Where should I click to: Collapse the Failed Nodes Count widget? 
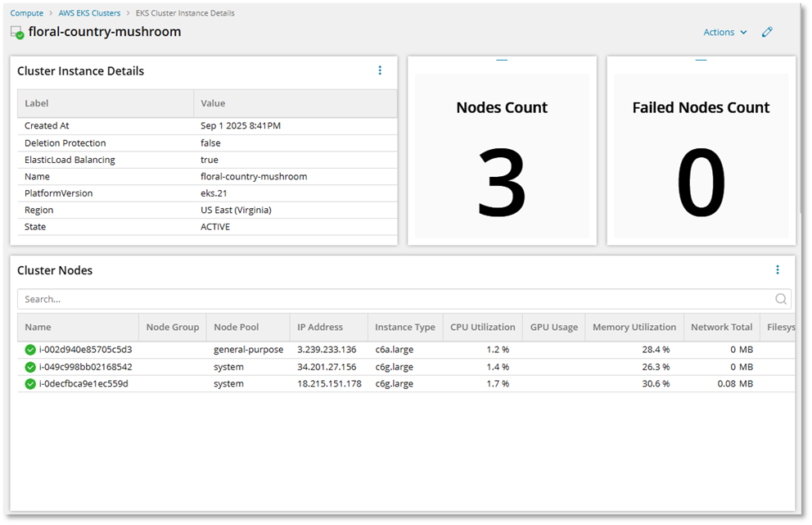point(701,61)
